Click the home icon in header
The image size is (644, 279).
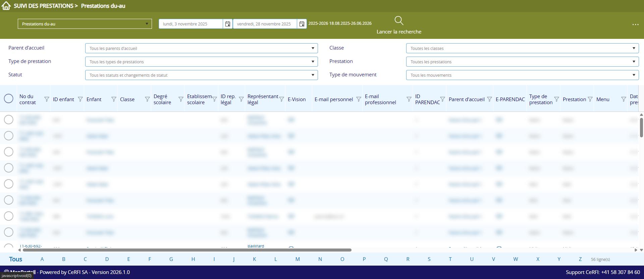(6, 6)
